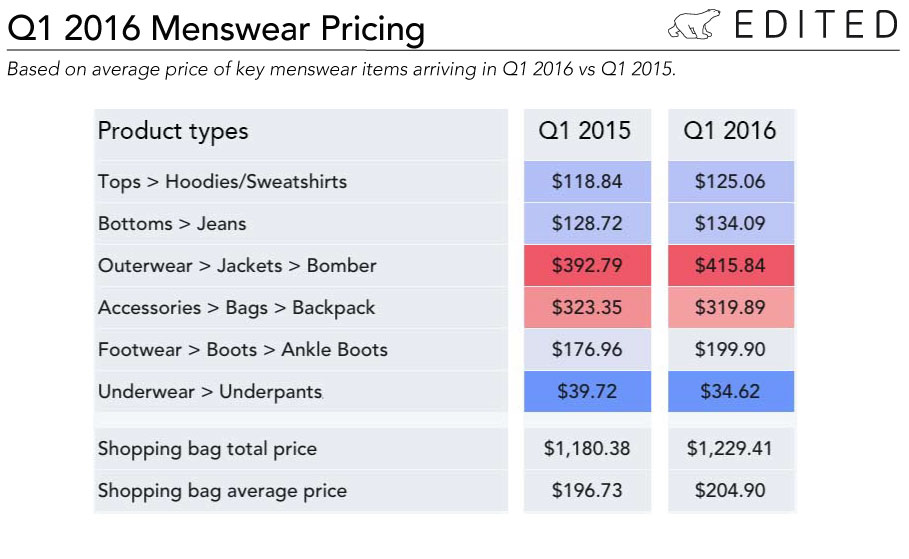909x559 pixels.
Task: Select the $199.90 ankle boots price
Action: coord(731,350)
